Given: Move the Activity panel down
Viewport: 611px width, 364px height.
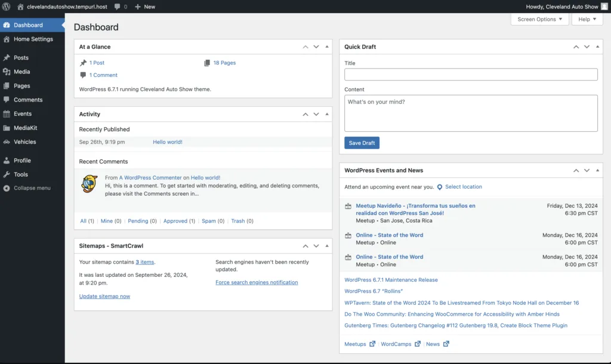Looking at the screenshot, I should (316, 114).
